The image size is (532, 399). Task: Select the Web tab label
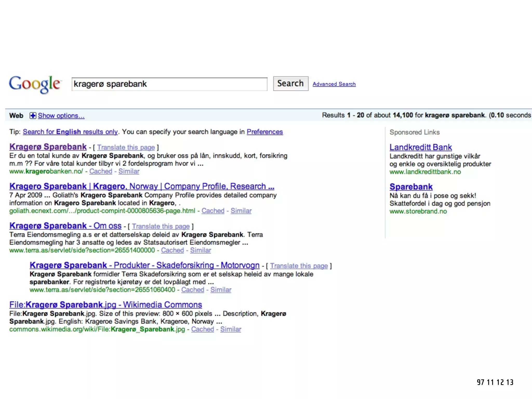point(16,116)
